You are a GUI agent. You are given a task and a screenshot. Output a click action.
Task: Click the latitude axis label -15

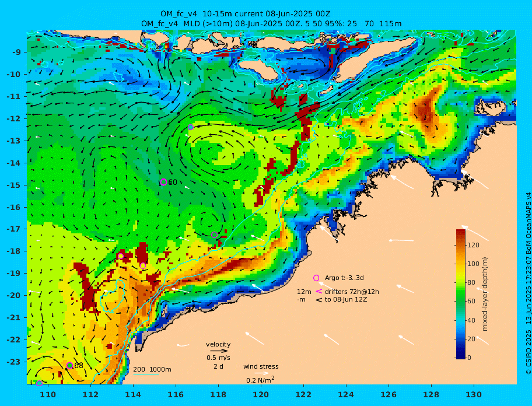(13, 185)
